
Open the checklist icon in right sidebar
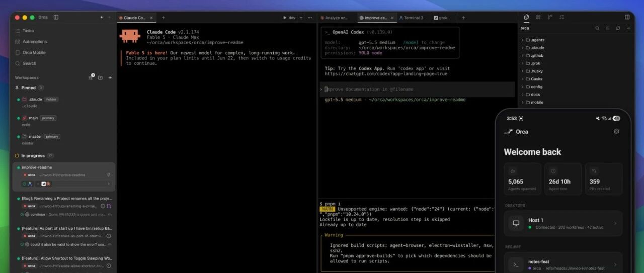[561, 17]
